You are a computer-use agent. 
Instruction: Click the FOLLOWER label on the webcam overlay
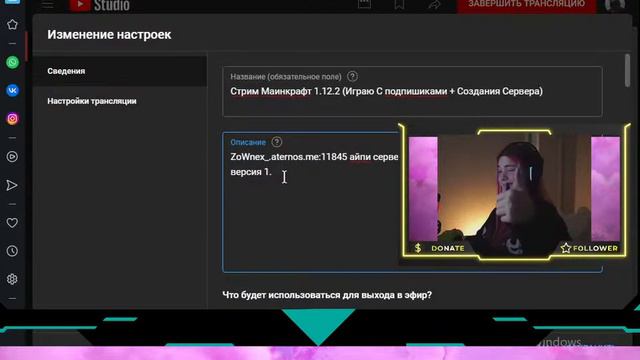(x=595, y=248)
